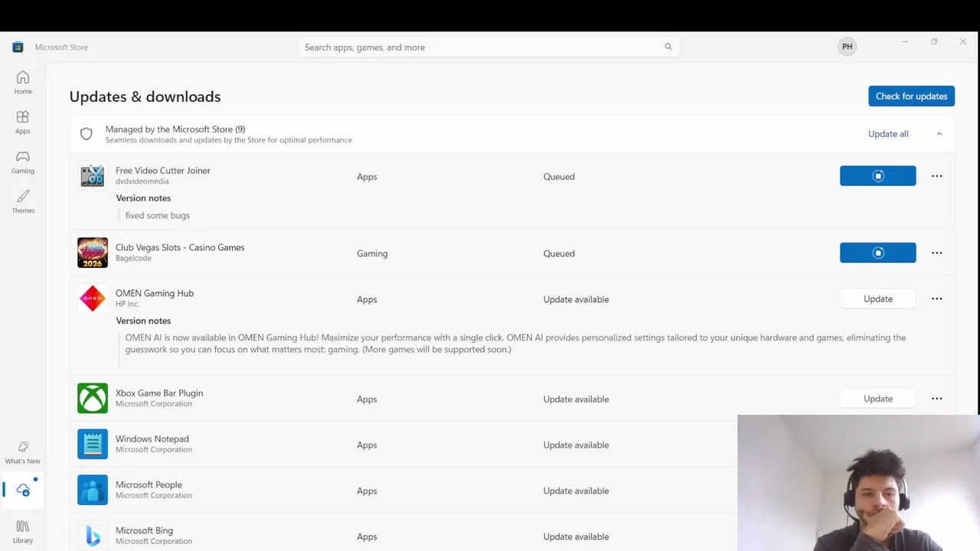Click the dvdvideomedia publisher name
The image size is (980, 551).
tap(142, 181)
